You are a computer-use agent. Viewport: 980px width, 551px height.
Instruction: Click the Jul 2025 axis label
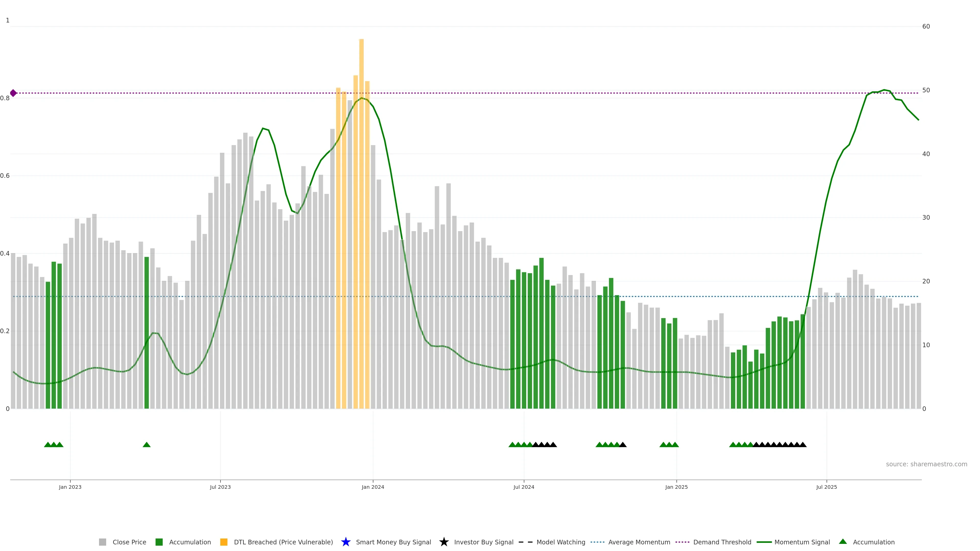(826, 487)
